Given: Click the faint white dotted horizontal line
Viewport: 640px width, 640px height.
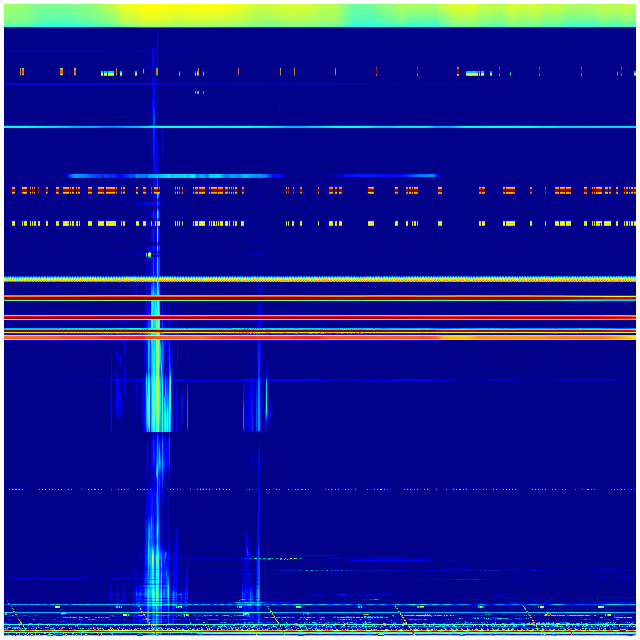Looking at the screenshot, I should tap(320, 489).
